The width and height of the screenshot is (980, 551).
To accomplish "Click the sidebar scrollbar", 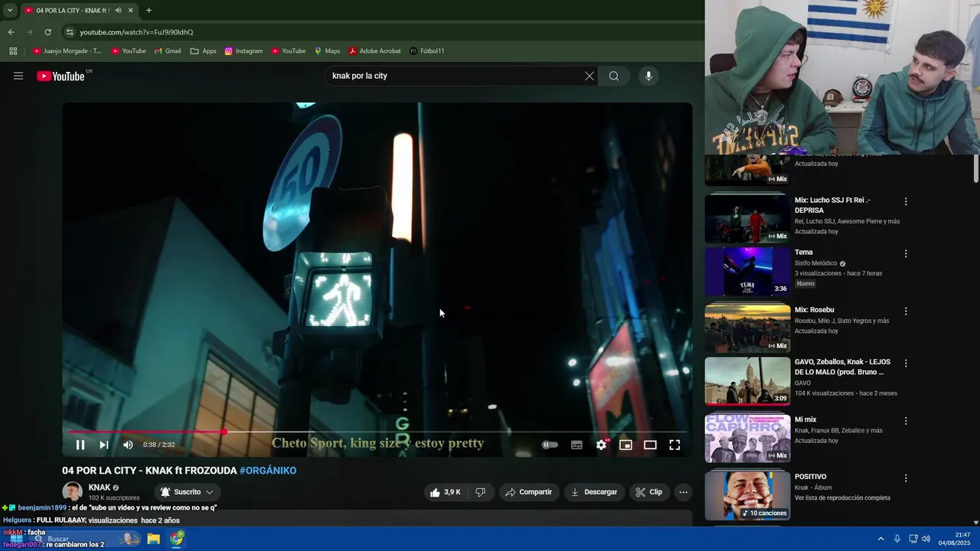I will [976, 168].
